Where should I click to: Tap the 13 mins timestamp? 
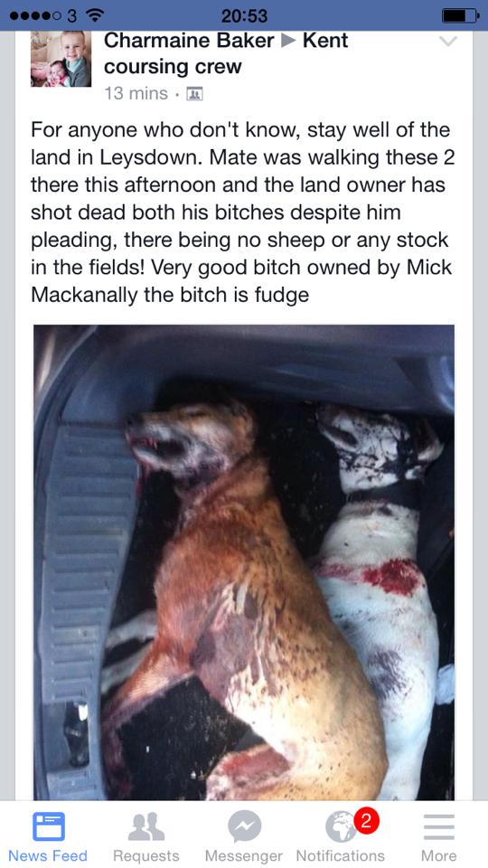[136, 93]
